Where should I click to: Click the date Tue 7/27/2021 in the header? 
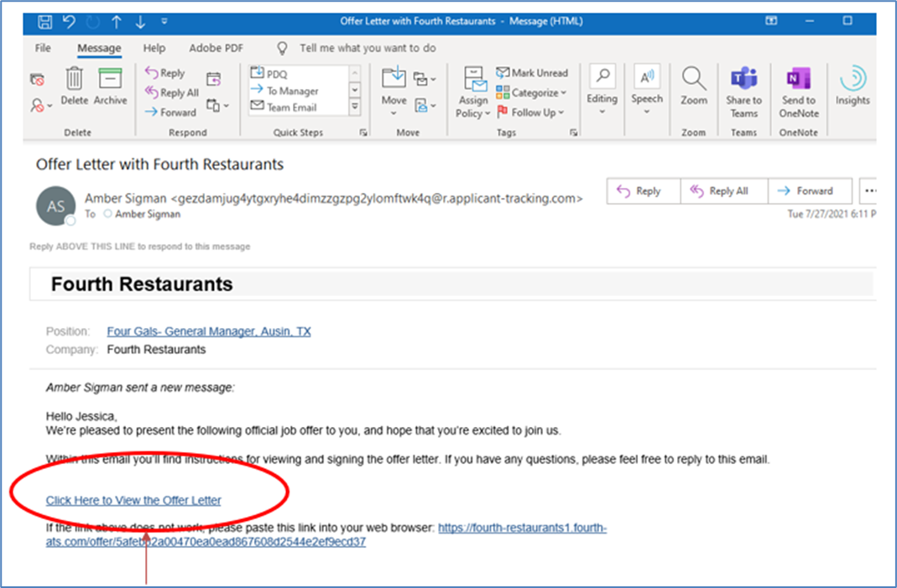click(x=832, y=214)
